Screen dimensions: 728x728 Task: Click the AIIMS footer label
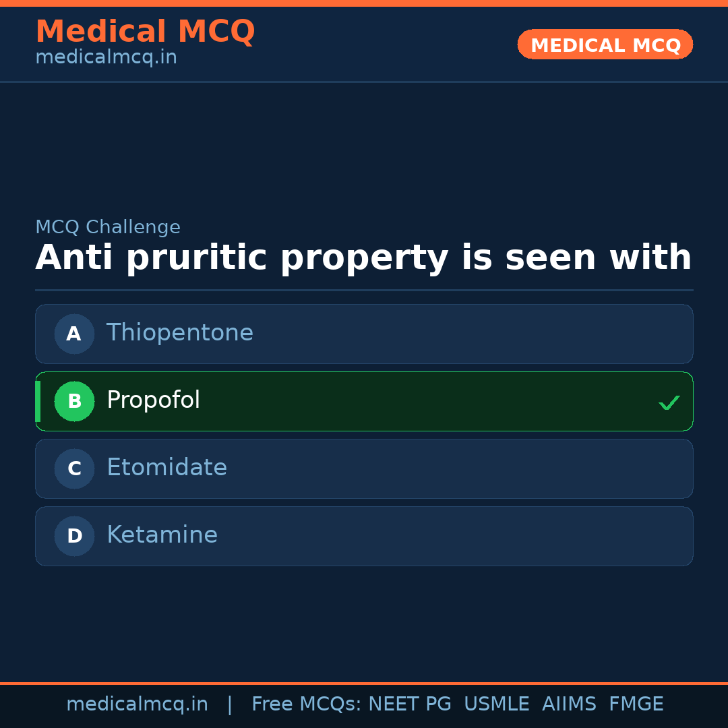(569, 704)
